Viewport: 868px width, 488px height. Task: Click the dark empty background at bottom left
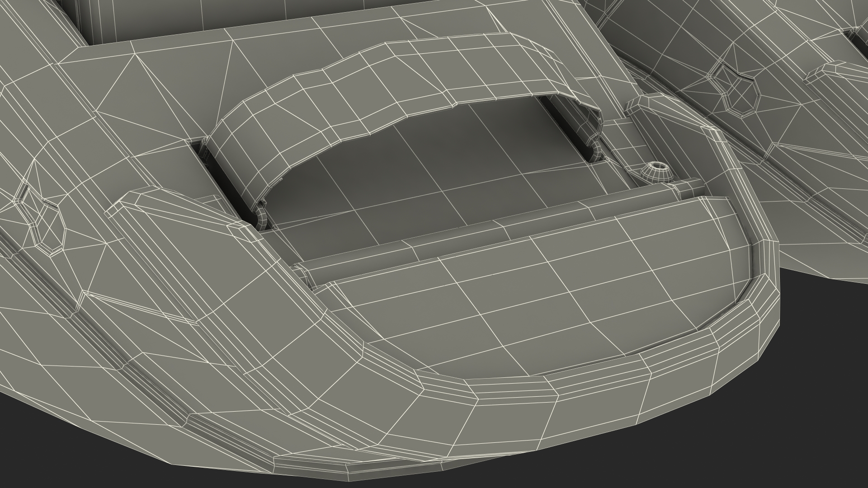tap(68, 452)
